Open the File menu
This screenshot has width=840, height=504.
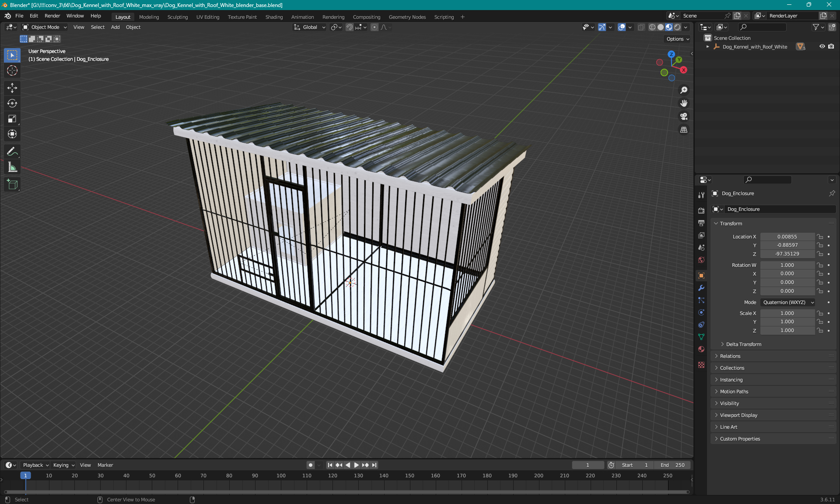click(19, 16)
